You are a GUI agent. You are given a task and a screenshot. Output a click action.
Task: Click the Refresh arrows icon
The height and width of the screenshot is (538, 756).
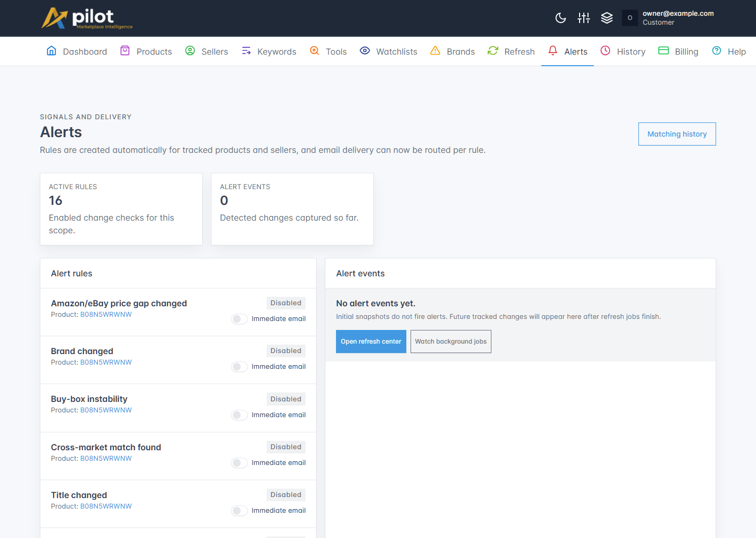493,51
